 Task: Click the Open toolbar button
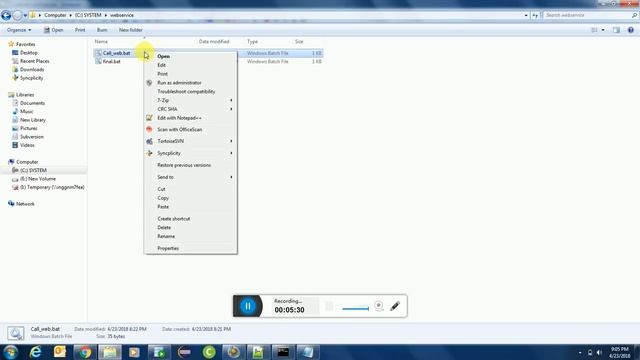(x=53, y=30)
